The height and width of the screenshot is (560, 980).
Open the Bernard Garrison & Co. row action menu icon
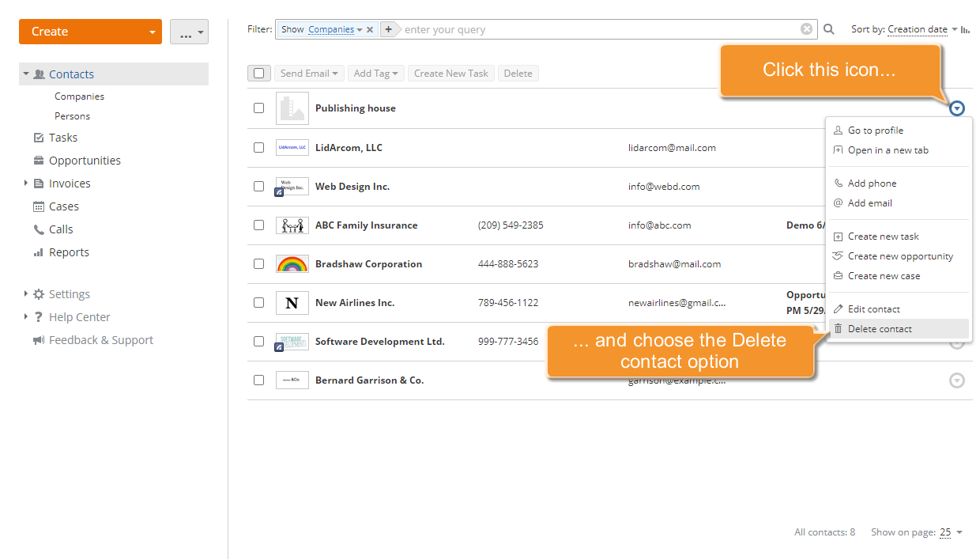(956, 380)
